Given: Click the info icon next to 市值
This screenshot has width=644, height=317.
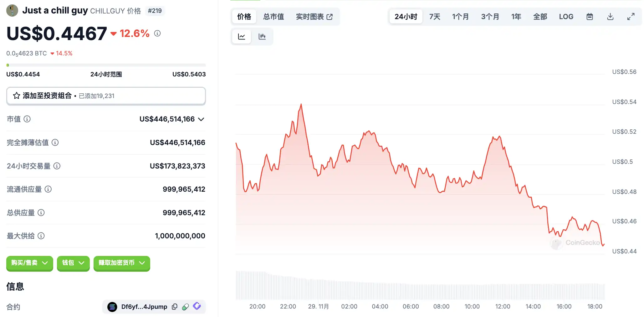Looking at the screenshot, I should (x=27, y=119).
